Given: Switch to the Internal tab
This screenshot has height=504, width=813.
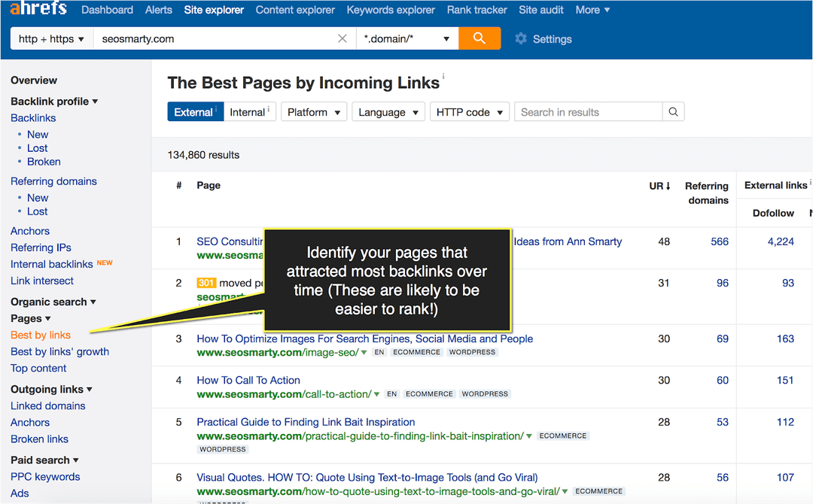Looking at the screenshot, I should pyautogui.click(x=248, y=111).
